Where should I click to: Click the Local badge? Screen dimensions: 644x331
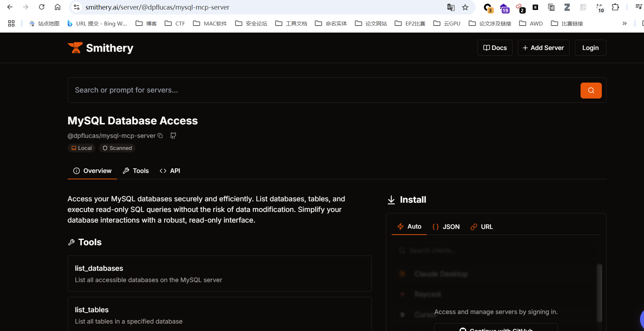(82, 148)
